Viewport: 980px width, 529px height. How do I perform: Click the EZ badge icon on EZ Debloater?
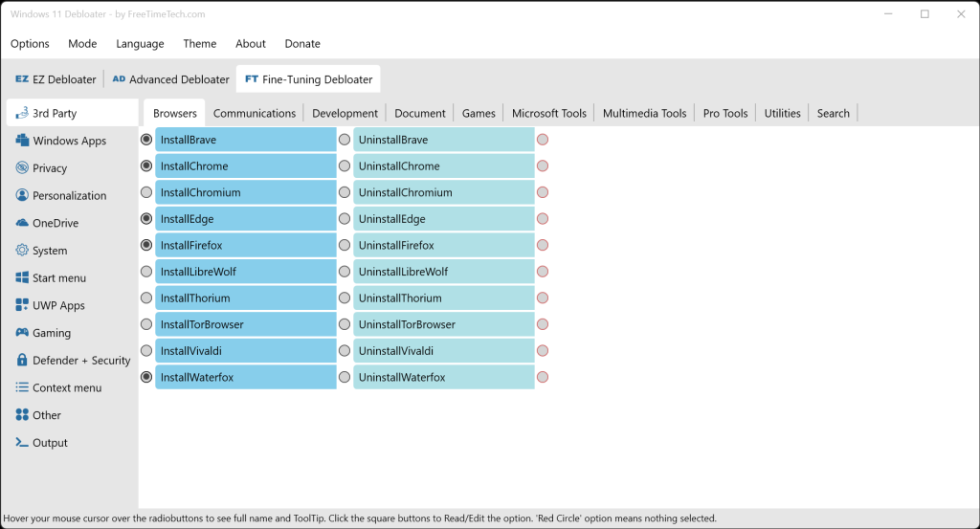[22, 79]
